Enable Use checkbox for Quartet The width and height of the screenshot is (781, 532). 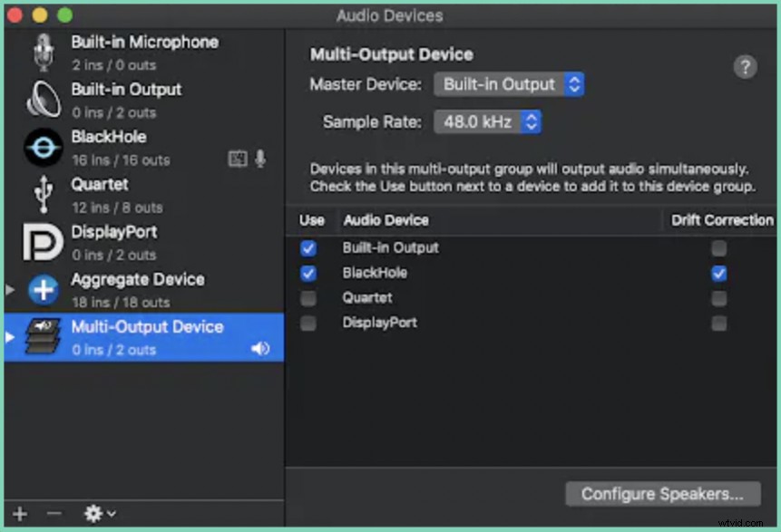tap(309, 298)
